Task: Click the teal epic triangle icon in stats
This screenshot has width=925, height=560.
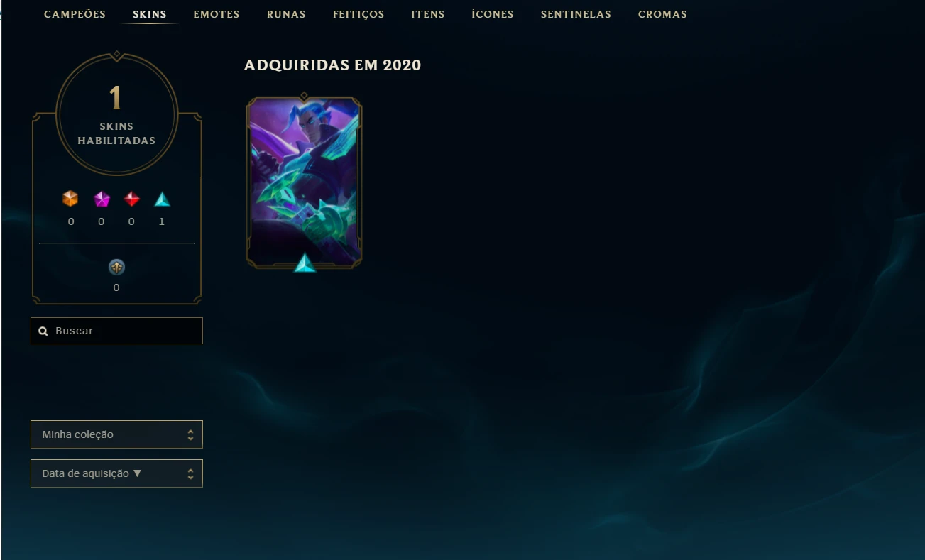Action: pyautogui.click(x=162, y=199)
